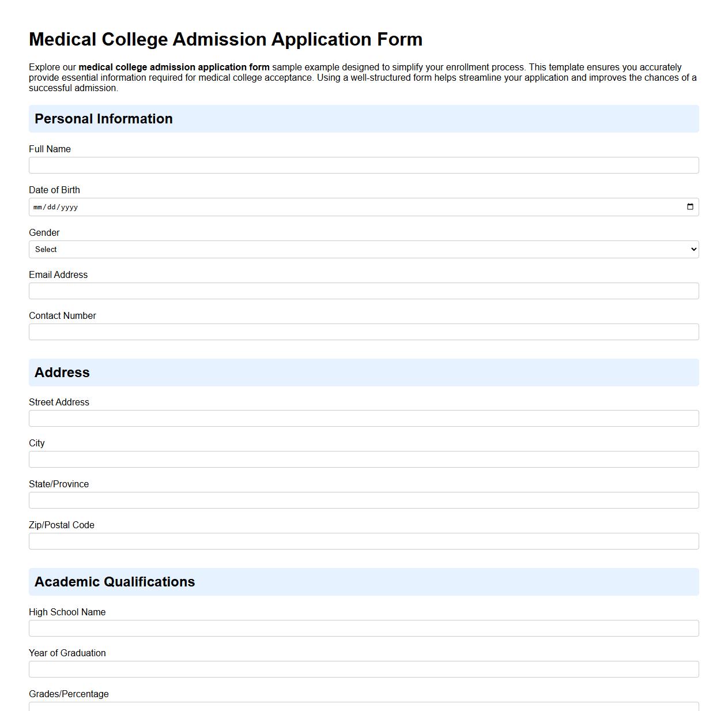Image resolution: width=728 pixels, height=711 pixels.
Task: Click the City input field
Action: (363, 459)
